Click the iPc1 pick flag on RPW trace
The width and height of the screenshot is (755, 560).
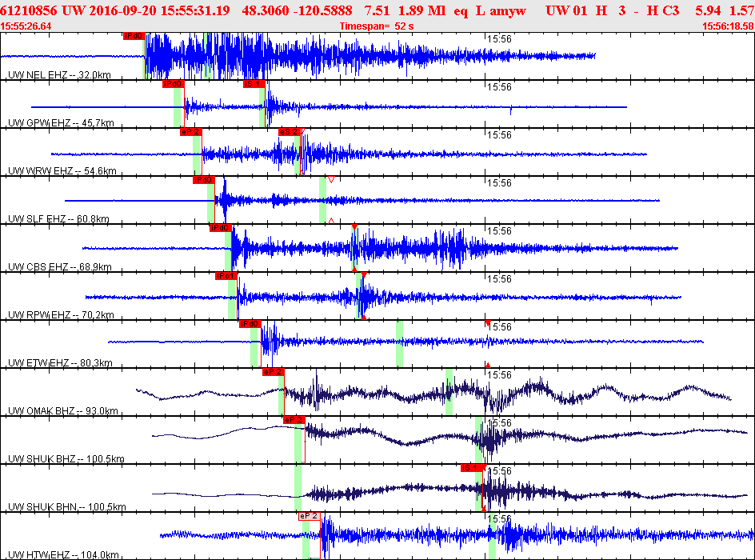[x=226, y=276]
